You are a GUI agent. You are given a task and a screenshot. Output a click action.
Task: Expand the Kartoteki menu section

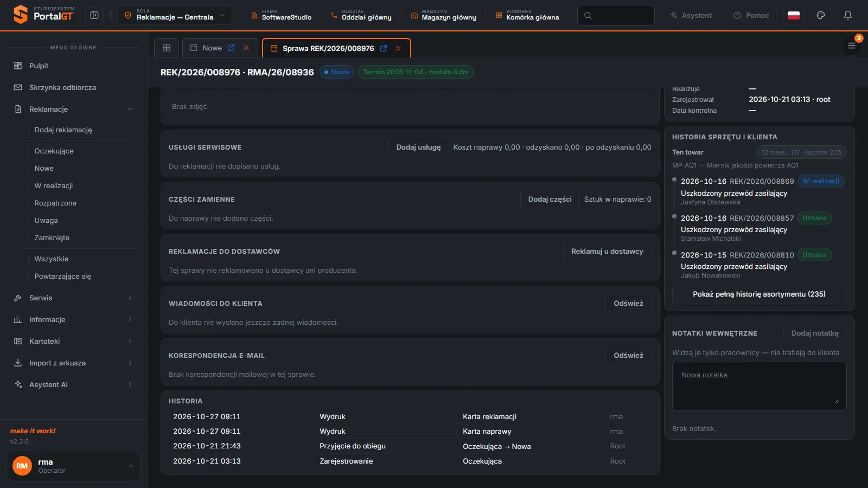pos(73,341)
